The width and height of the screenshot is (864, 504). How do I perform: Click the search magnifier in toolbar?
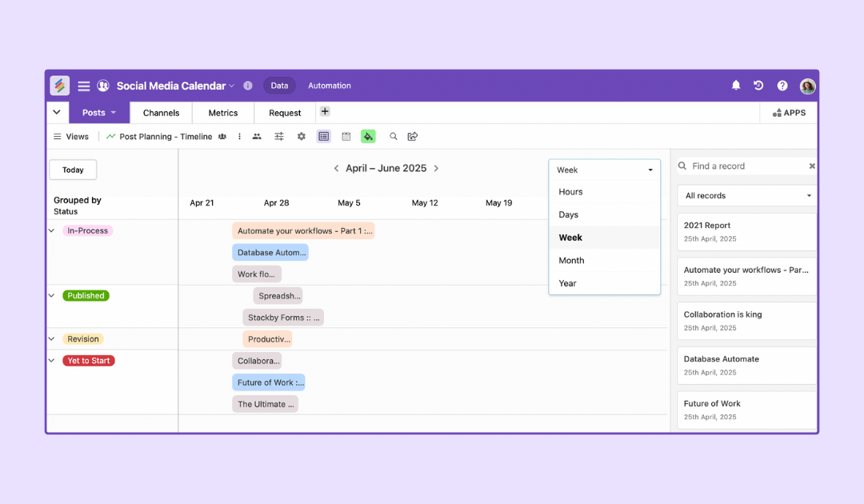(393, 137)
